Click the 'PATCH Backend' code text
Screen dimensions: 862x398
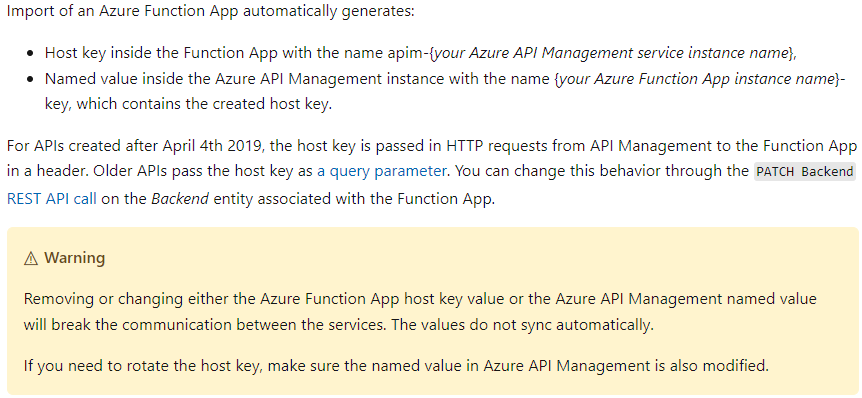click(x=805, y=172)
